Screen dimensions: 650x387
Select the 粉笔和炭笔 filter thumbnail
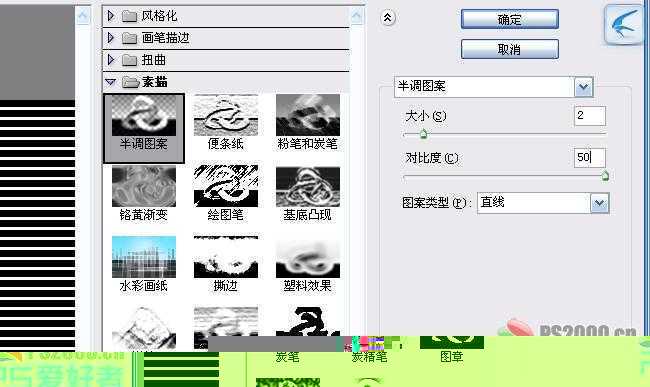point(308,115)
